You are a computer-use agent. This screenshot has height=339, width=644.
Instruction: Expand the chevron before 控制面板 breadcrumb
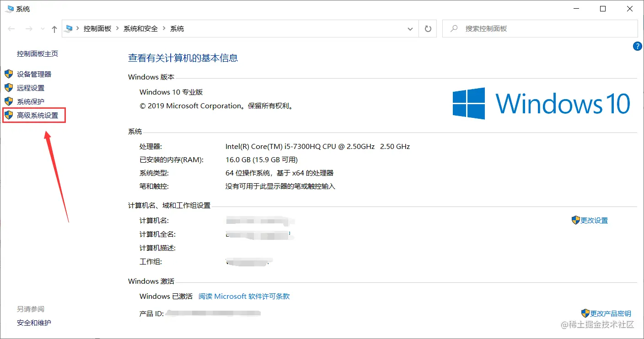coord(77,28)
